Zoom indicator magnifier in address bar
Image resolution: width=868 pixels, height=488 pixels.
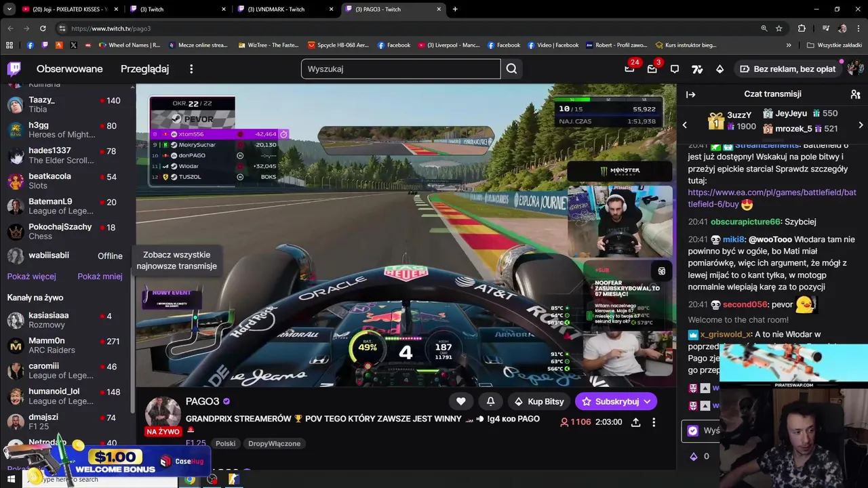(764, 28)
